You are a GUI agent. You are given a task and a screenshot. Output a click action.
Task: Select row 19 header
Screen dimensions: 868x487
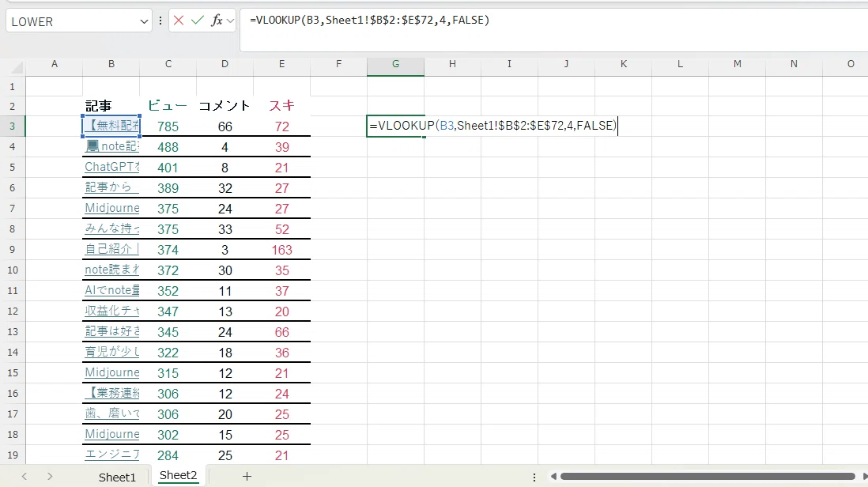(x=13, y=455)
